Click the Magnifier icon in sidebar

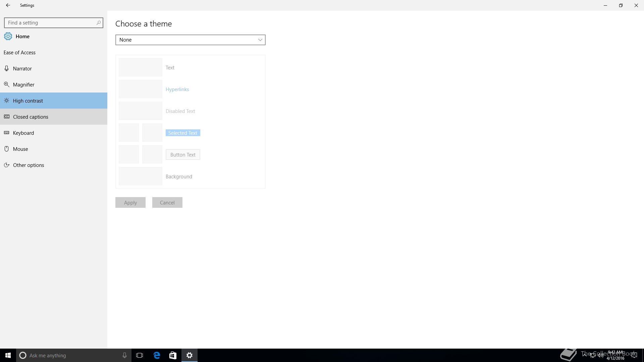pos(6,84)
